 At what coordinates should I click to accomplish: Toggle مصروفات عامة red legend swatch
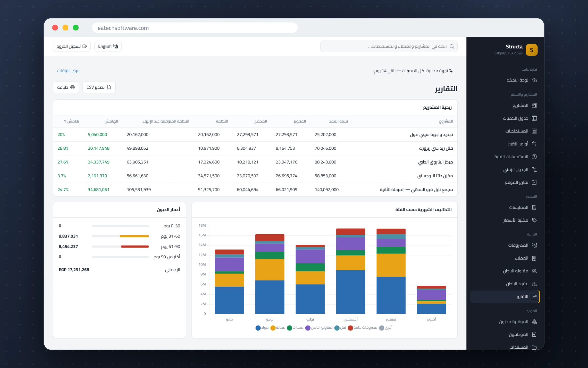350,328
